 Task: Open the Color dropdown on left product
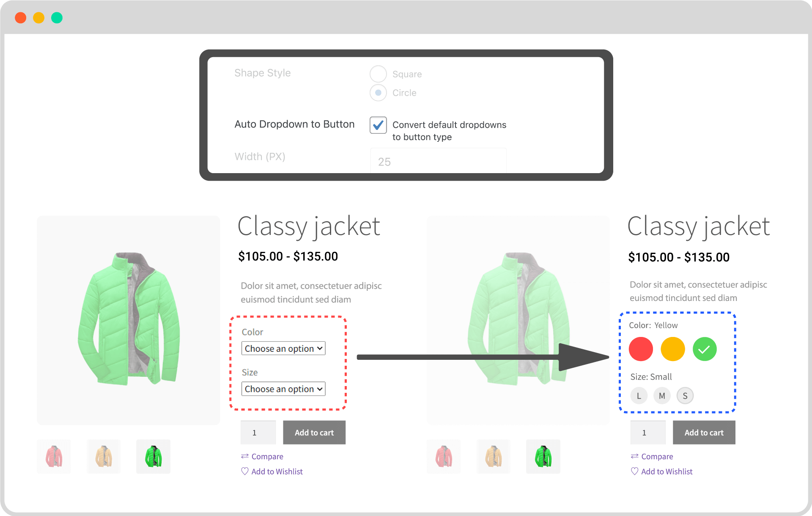283,348
